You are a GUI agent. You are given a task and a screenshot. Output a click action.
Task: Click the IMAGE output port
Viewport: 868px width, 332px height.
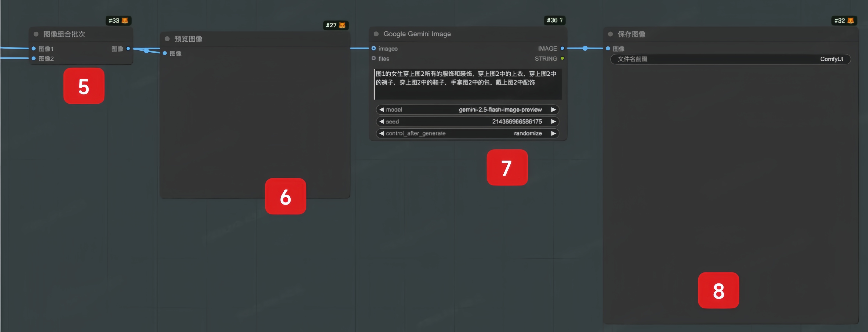[562, 49]
